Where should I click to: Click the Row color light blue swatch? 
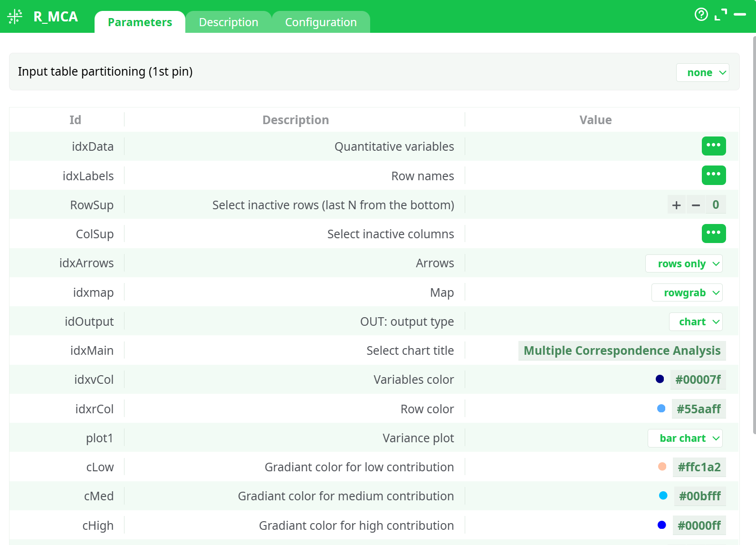click(x=661, y=409)
